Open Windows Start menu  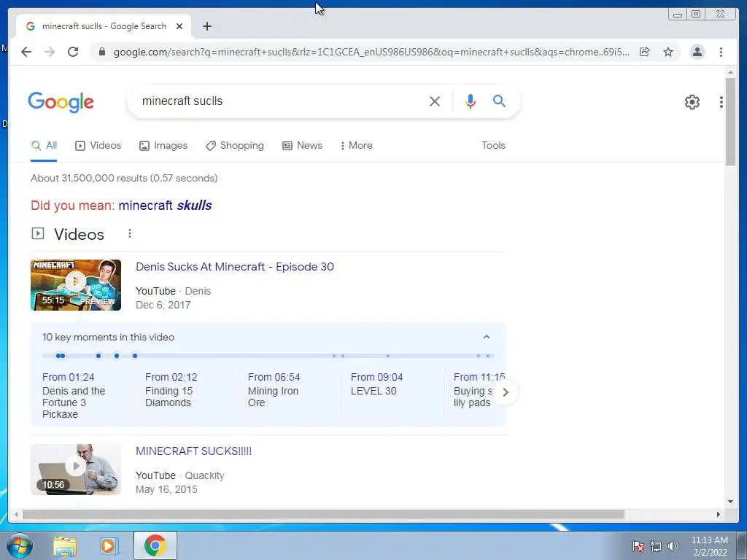click(19, 545)
